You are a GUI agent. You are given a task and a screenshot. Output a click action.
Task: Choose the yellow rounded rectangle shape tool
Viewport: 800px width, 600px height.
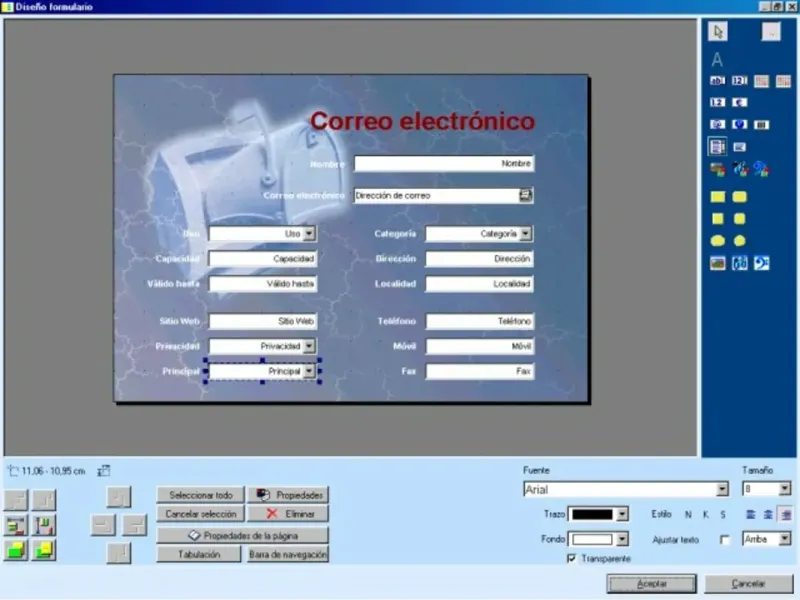click(x=739, y=197)
